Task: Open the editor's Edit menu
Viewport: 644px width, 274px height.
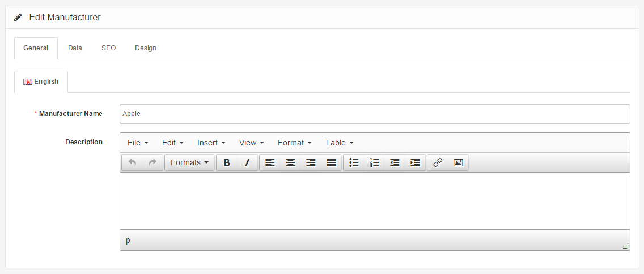Action: coord(173,143)
